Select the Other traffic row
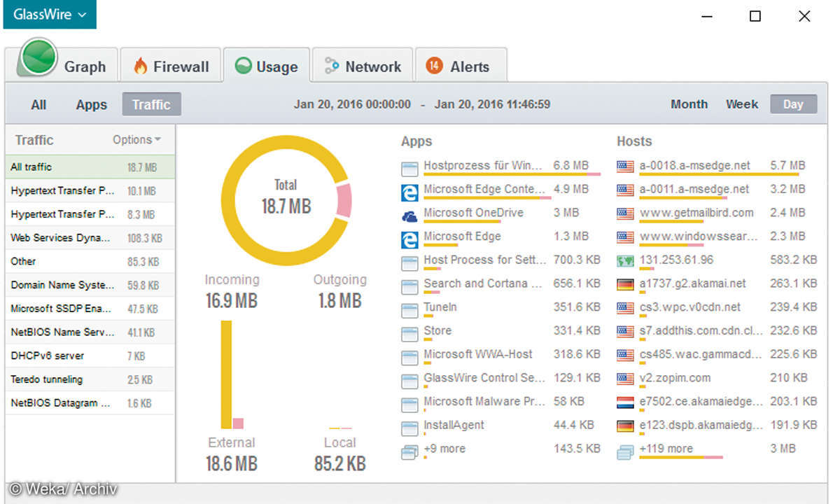 (x=90, y=261)
